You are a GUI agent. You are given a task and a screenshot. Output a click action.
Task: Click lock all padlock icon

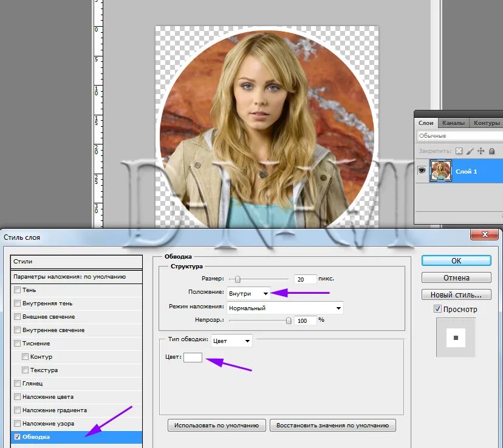pos(491,151)
